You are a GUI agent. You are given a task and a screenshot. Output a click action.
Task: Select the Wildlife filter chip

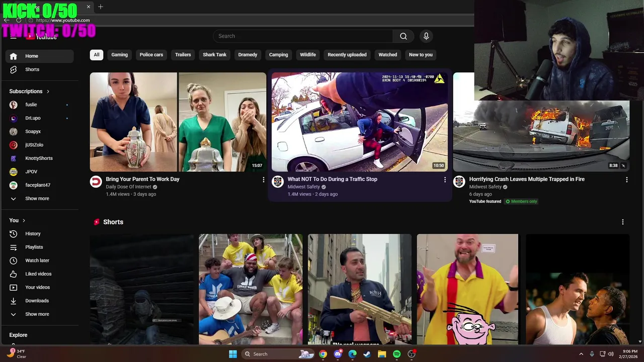tap(308, 55)
